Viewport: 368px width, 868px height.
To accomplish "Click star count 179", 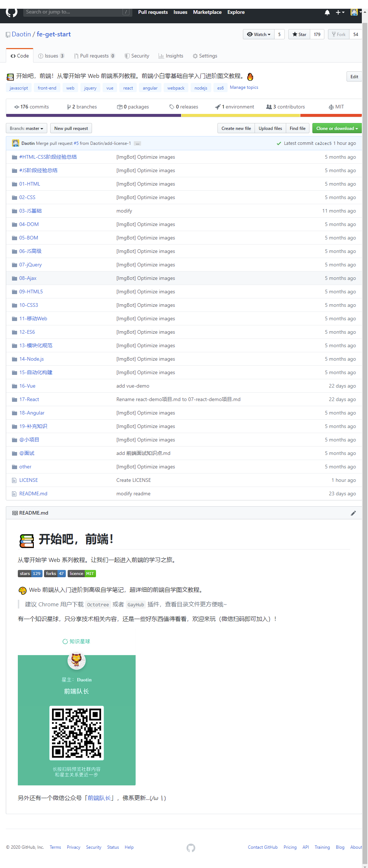I will point(317,34).
